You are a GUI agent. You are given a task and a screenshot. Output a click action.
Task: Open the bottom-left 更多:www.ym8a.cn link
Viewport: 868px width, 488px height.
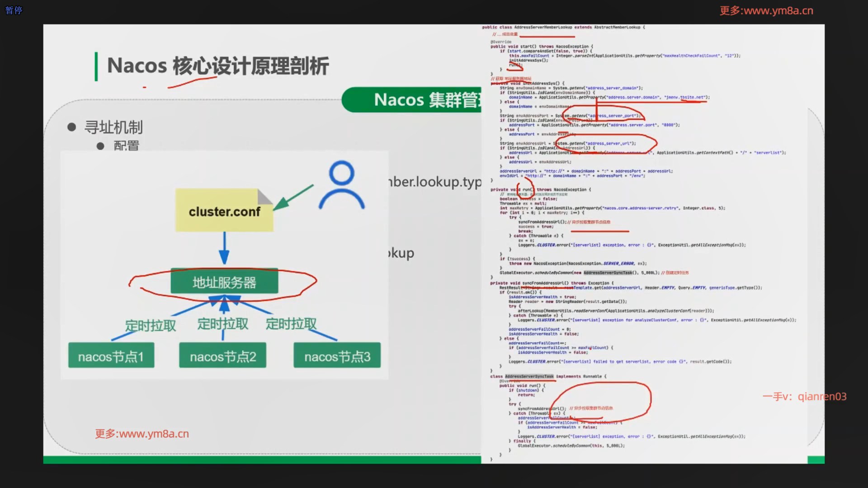142,434
